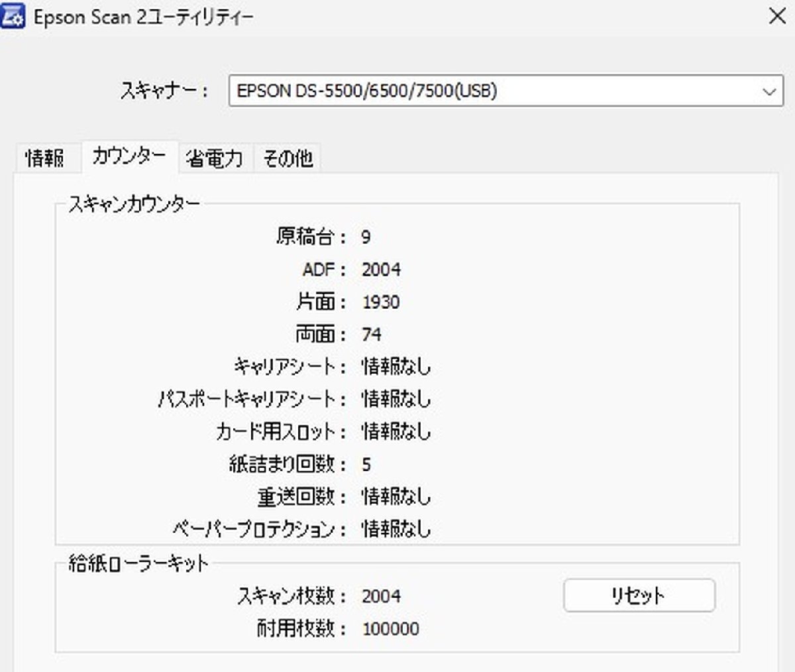Click the ペーパープロテクション 情報なし value

click(x=396, y=529)
